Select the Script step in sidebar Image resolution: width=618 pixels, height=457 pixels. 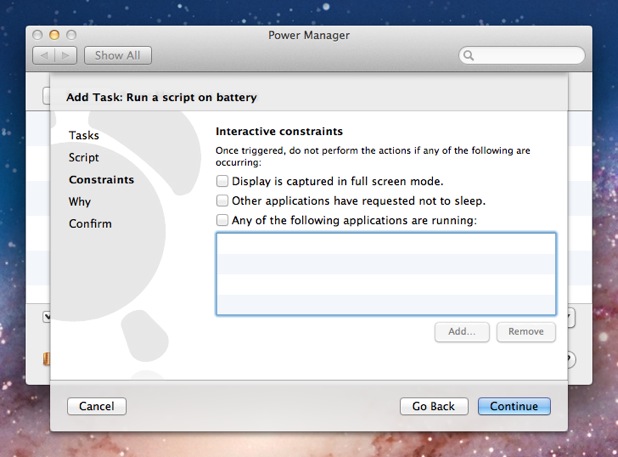click(84, 158)
